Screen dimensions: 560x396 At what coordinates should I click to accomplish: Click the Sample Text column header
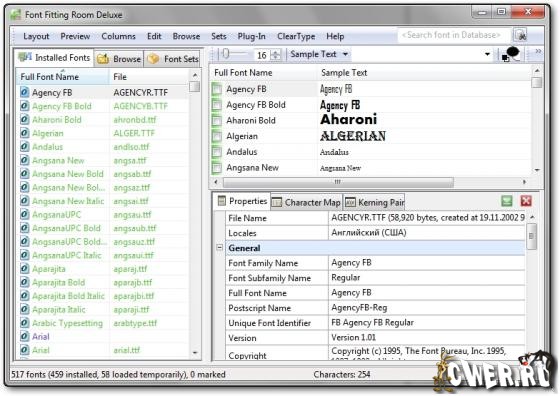coord(424,73)
